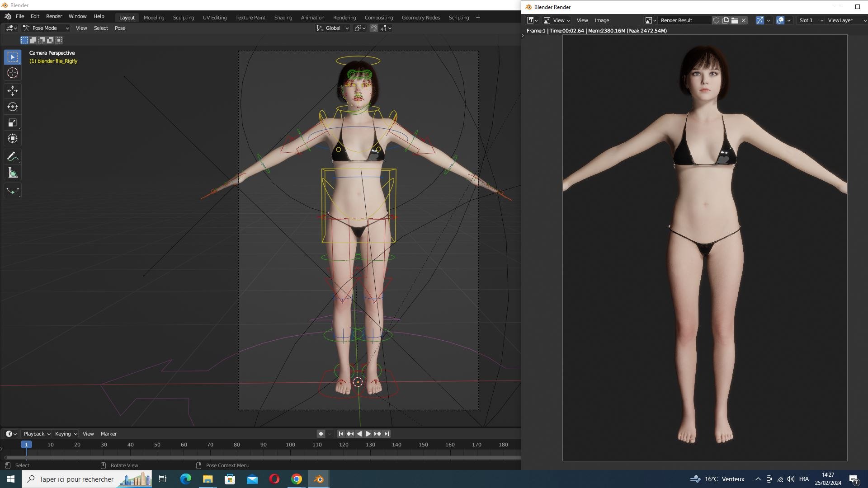868x488 pixels.
Task: Set selection mode to New
Action: (x=24, y=40)
